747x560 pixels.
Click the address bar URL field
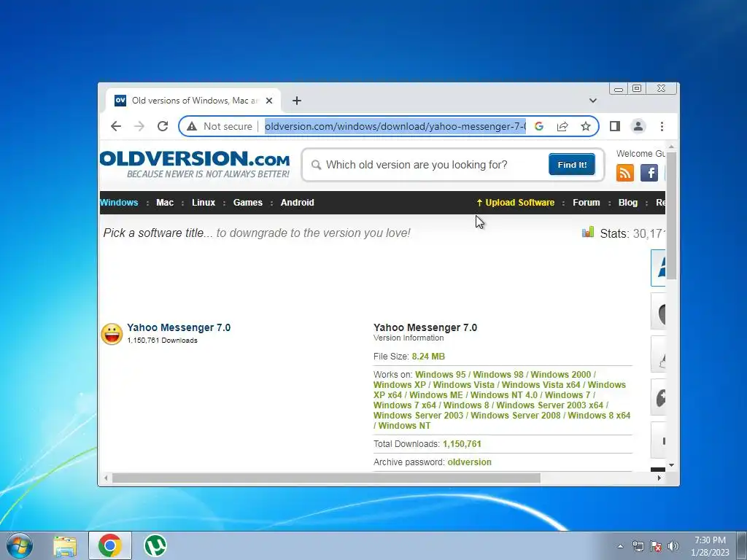[395, 126]
